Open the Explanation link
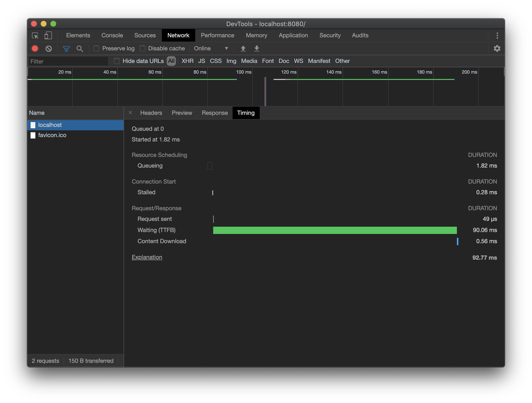The image size is (532, 403). [147, 257]
